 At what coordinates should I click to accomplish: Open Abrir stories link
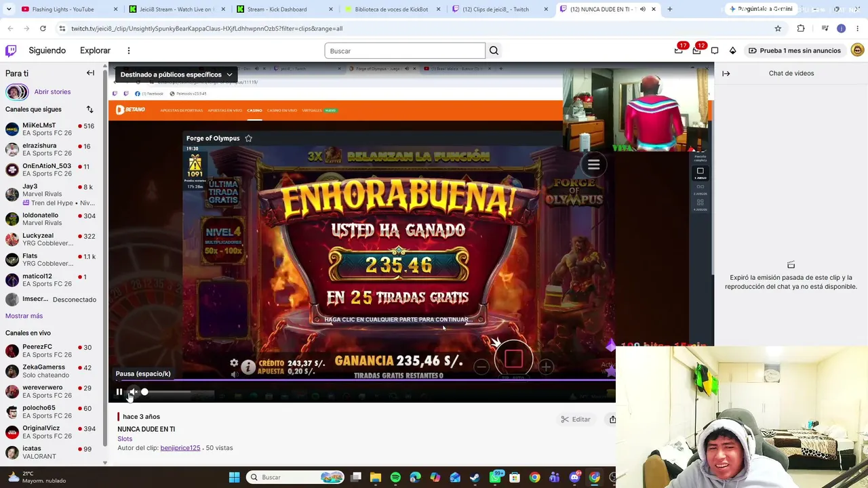click(x=52, y=91)
